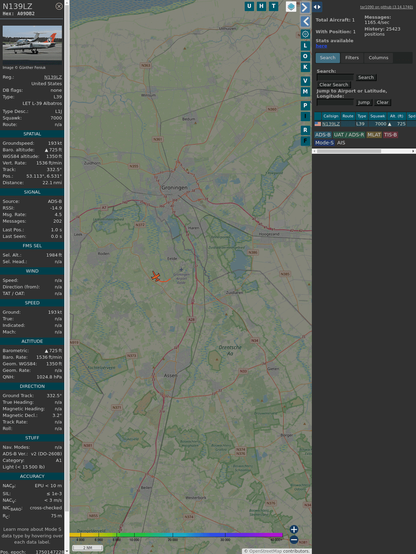Open the map layer selector icon
This screenshot has width=416, height=554.
click(x=291, y=6)
